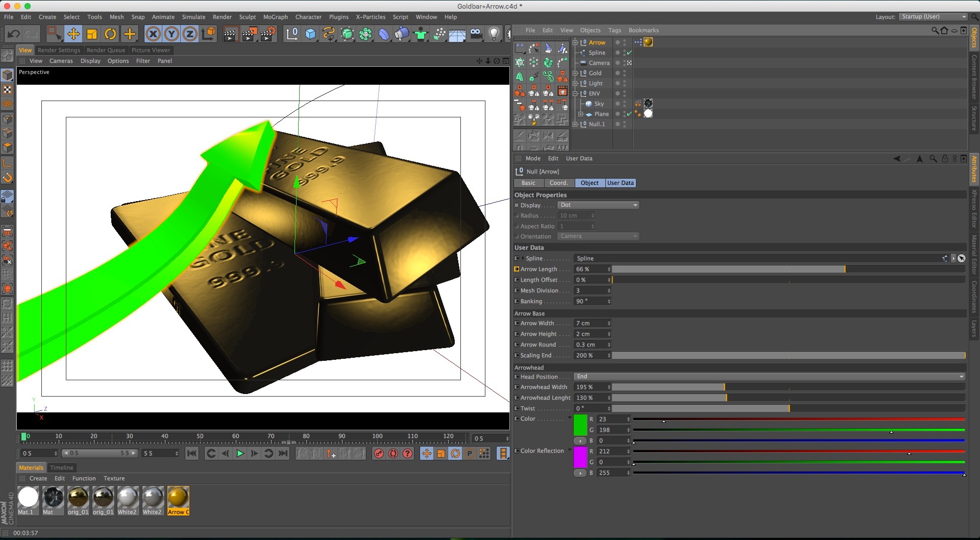Toggle Y axis lock
Viewport: 980px width, 540px height.
[171, 34]
